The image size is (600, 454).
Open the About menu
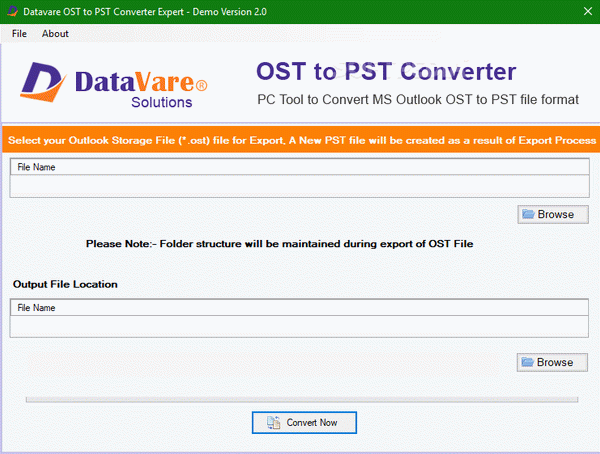point(55,34)
